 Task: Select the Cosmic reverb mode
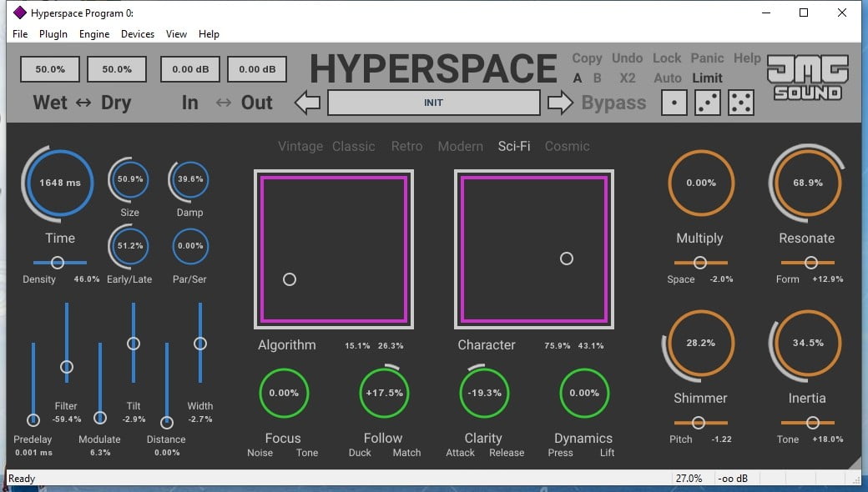(568, 147)
